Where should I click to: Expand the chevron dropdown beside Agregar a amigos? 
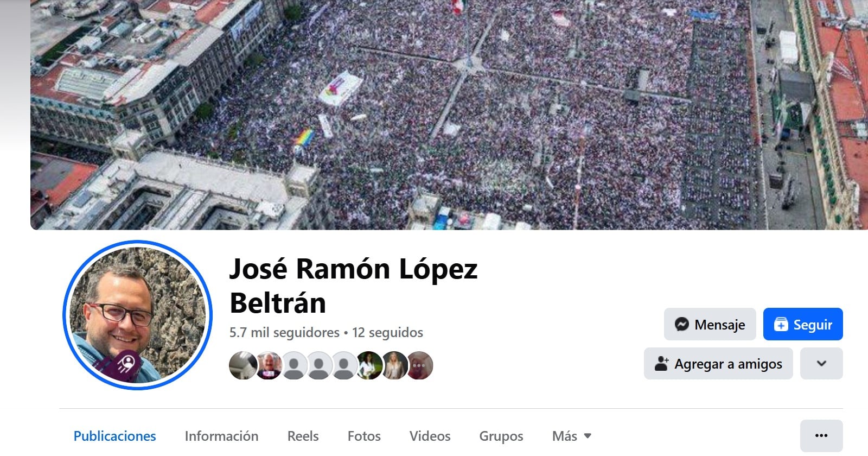[821, 363]
